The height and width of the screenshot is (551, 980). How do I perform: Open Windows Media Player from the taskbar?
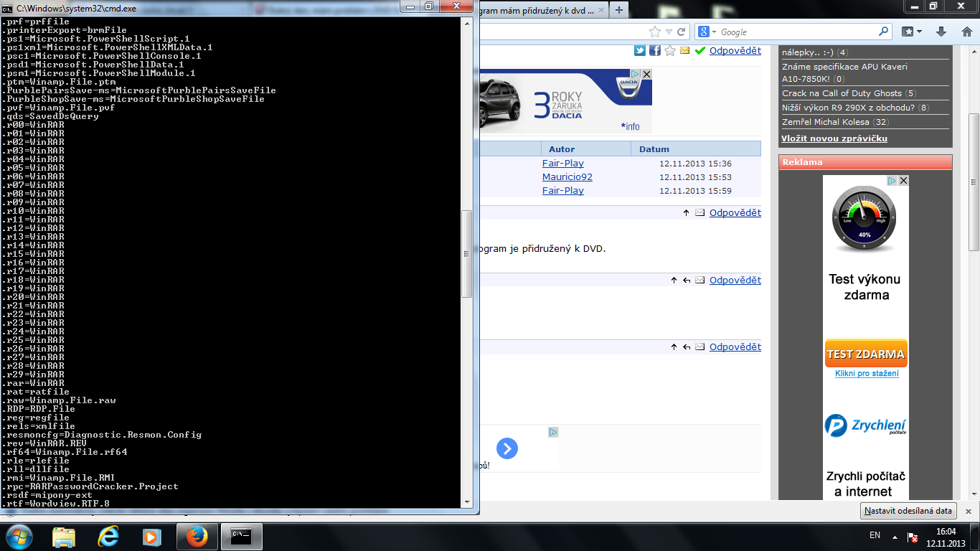point(152,536)
